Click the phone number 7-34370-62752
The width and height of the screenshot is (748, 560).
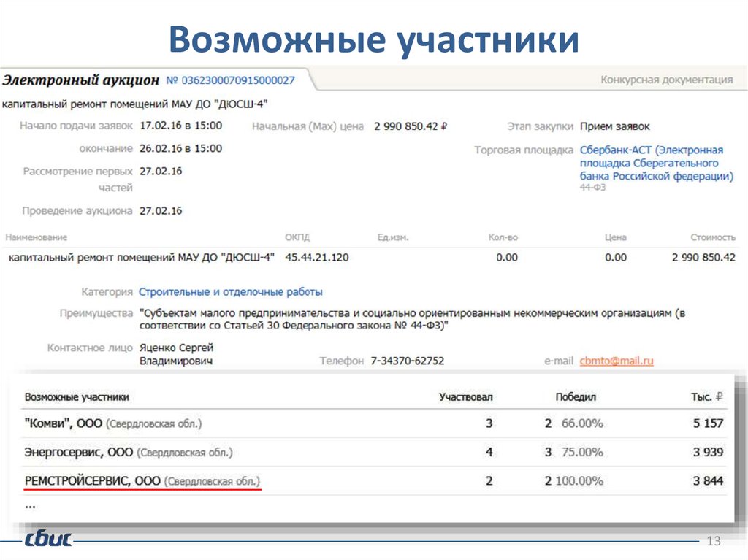pyautogui.click(x=408, y=361)
